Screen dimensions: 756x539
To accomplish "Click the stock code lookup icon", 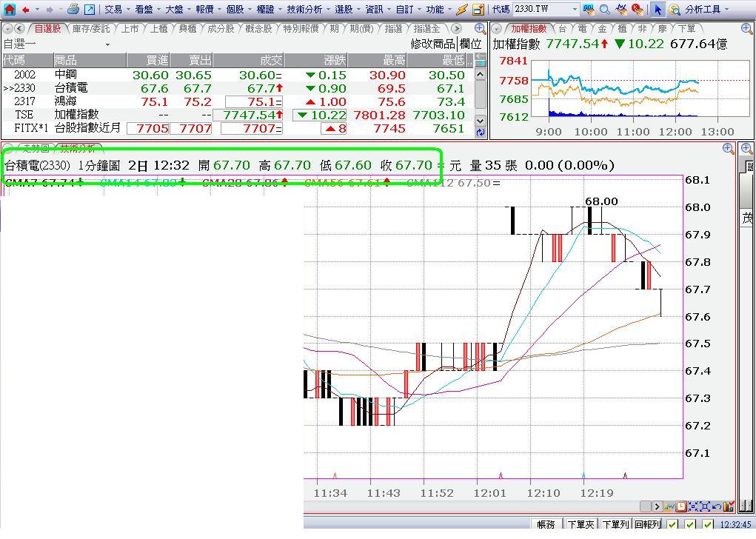I will 589,9.
